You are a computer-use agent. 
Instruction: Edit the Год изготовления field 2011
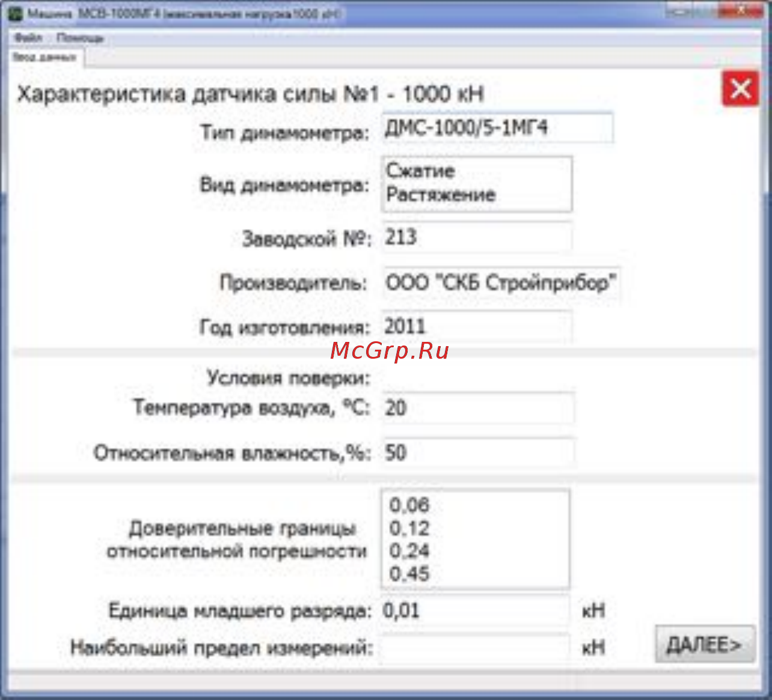pyautogui.click(x=476, y=327)
